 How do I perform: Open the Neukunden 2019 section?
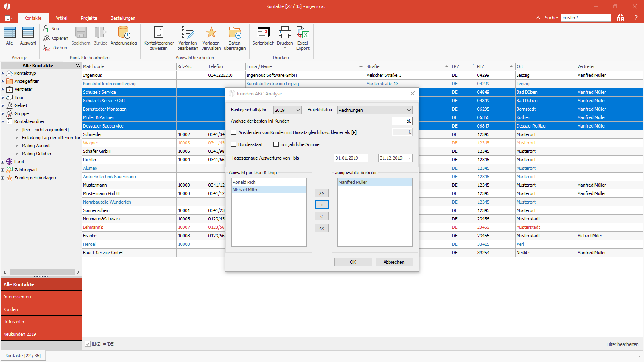[x=41, y=334]
